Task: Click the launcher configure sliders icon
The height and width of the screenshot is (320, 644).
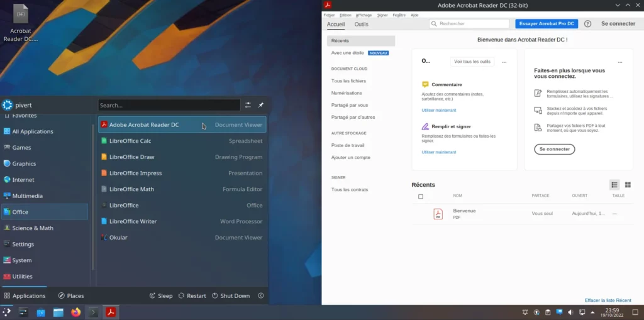Action: (x=248, y=105)
